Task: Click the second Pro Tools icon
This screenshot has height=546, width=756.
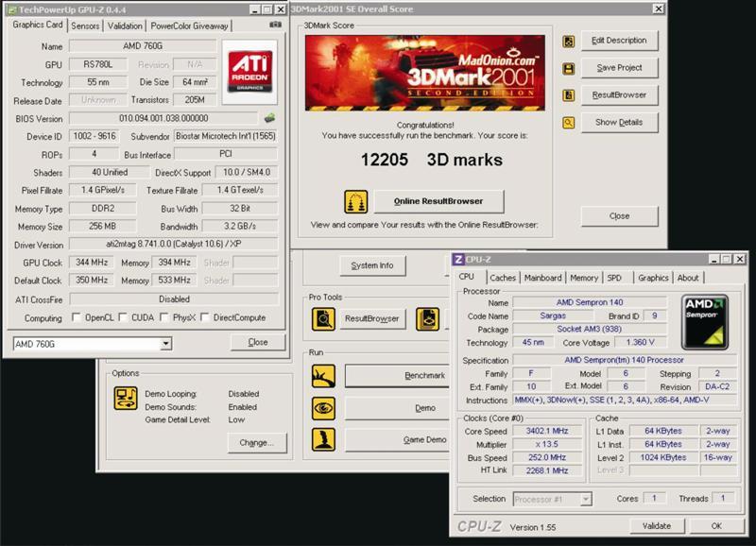Action: click(x=428, y=319)
